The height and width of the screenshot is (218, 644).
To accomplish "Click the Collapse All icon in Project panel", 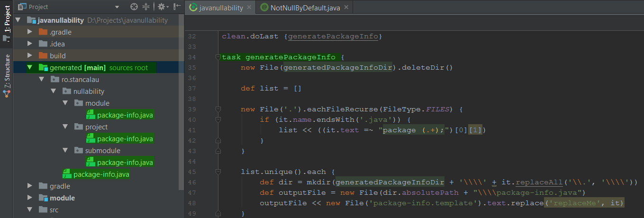I will (146, 7).
